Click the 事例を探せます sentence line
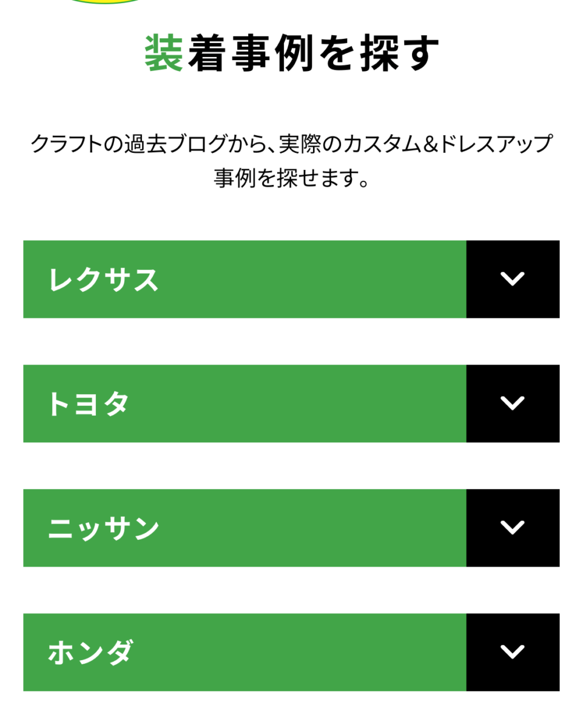This screenshot has width=583, height=728. coord(291,178)
